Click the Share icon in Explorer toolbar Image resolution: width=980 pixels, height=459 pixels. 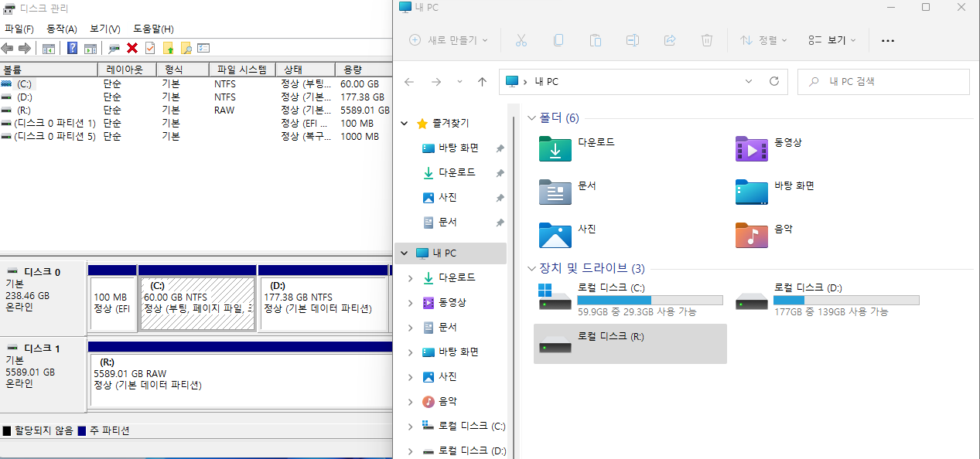click(x=670, y=40)
